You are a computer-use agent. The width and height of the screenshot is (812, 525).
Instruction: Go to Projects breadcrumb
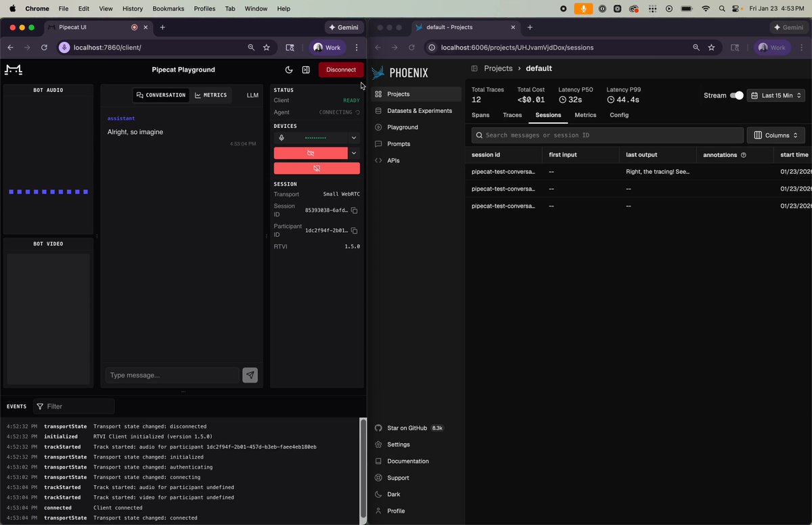(x=498, y=68)
